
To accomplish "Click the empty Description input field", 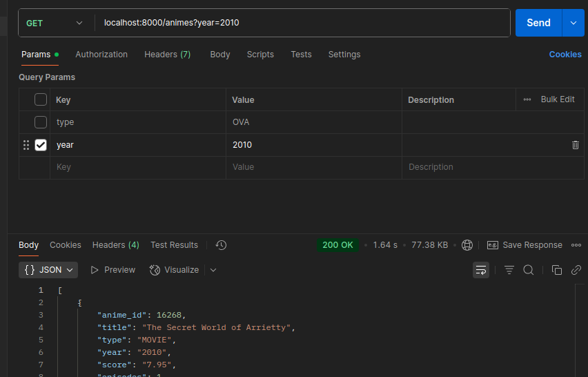I will pos(493,167).
